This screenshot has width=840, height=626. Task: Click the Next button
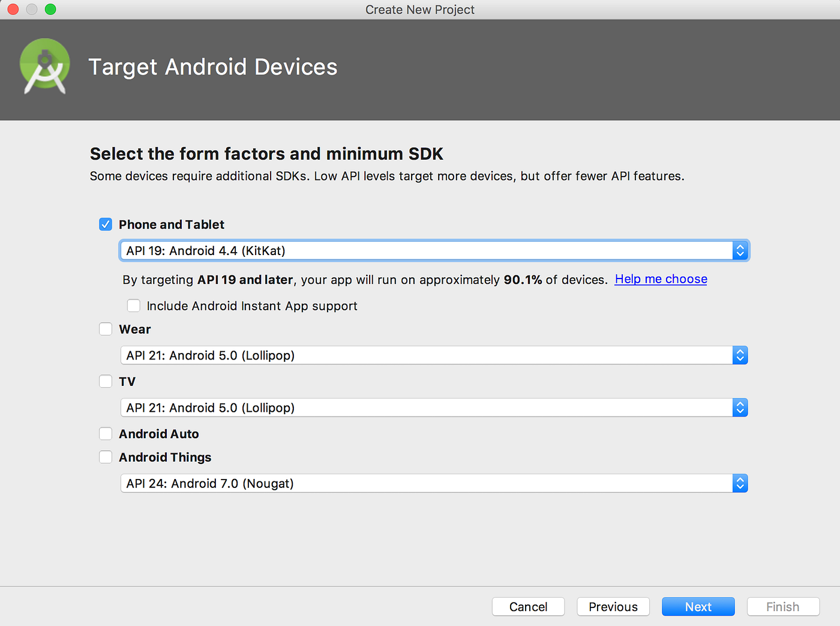698,606
